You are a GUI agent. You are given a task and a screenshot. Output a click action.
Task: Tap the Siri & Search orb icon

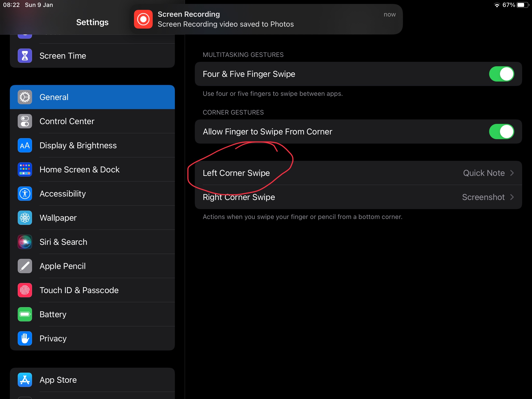(x=25, y=242)
